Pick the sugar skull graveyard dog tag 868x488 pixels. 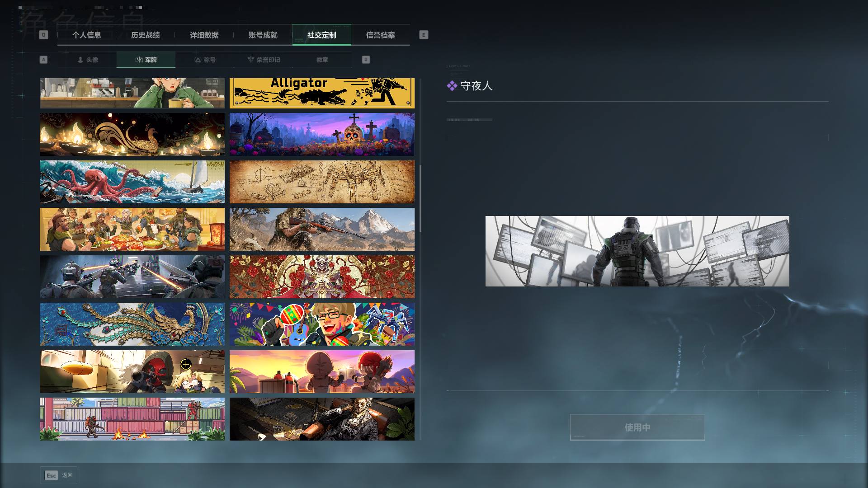(x=322, y=134)
